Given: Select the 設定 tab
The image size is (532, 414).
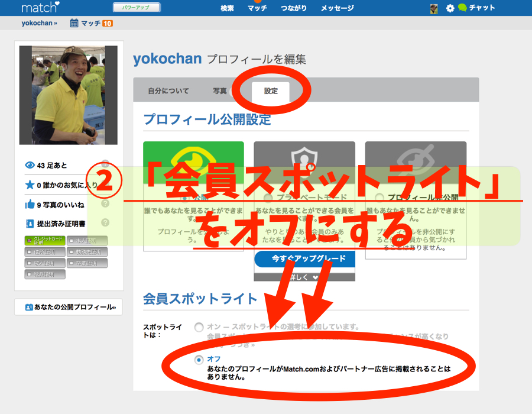Looking at the screenshot, I should [271, 91].
